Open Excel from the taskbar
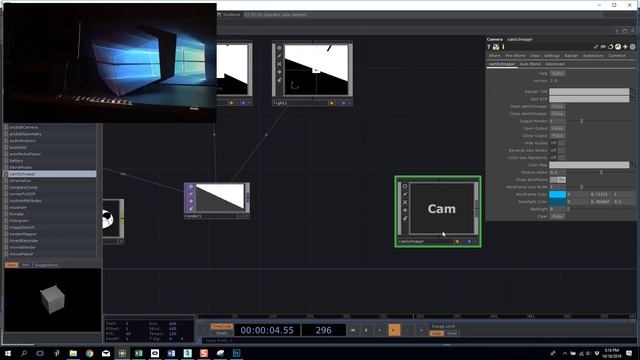The width and height of the screenshot is (640, 360). 138,353
